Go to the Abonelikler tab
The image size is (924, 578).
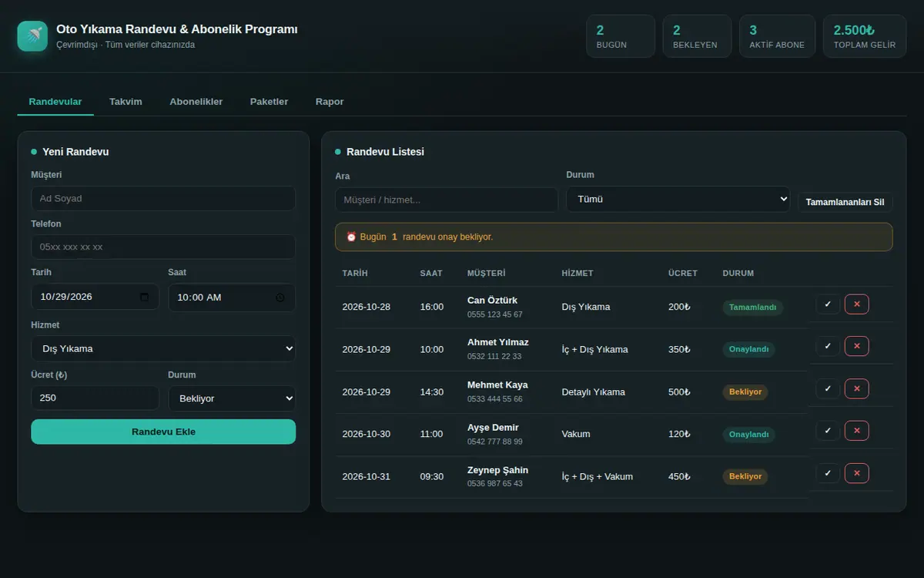click(196, 102)
